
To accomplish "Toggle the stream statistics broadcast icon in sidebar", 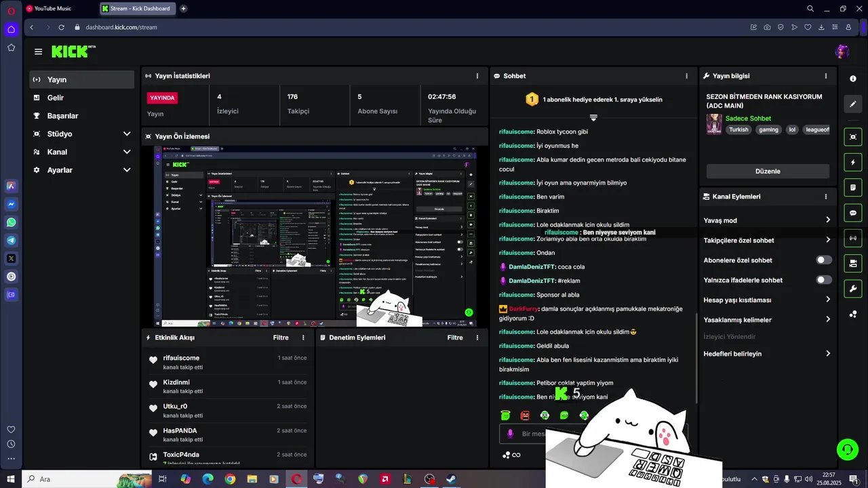I will [x=853, y=238].
